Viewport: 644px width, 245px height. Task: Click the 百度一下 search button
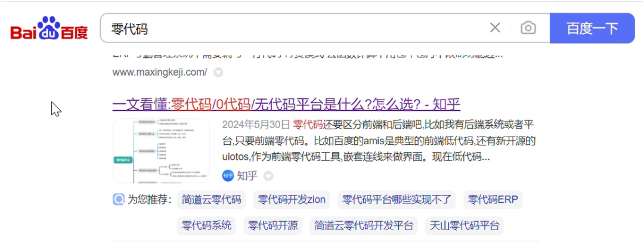(x=592, y=28)
